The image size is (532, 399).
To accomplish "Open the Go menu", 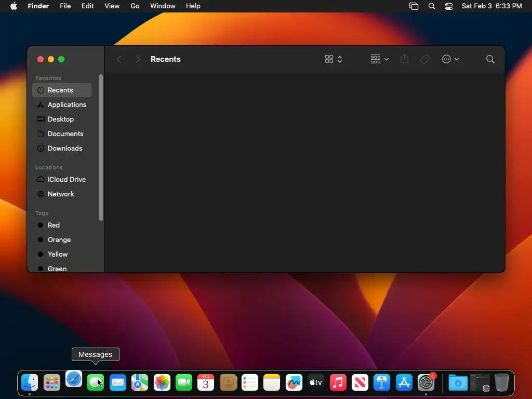I will 135,6.
